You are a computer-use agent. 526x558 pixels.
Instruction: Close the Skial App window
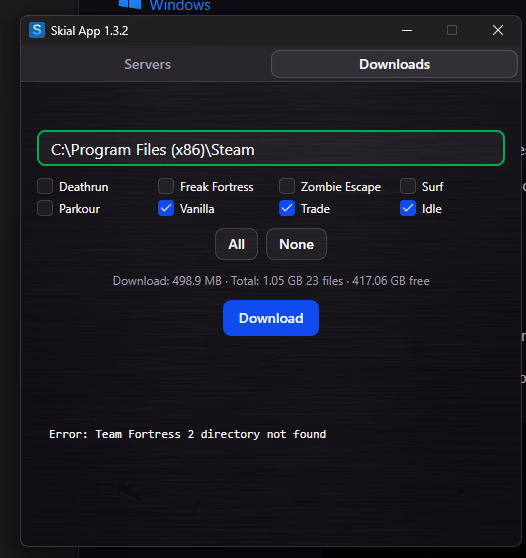(x=498, y=30)
